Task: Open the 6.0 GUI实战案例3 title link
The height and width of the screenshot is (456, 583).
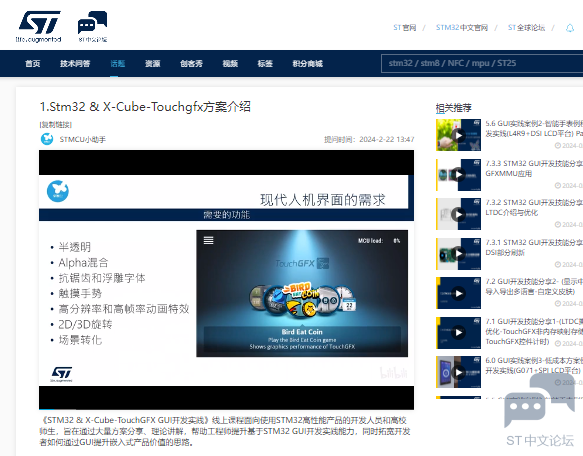Action: point(534,365)
